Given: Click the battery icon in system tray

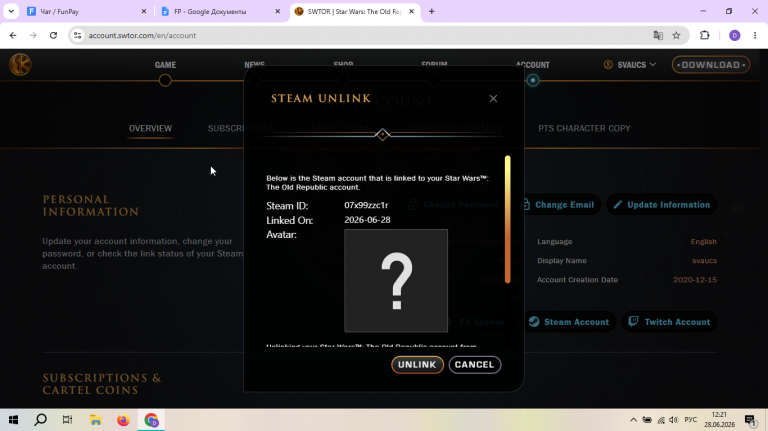Looking at the screenshot, I should (x=647, y=420).
